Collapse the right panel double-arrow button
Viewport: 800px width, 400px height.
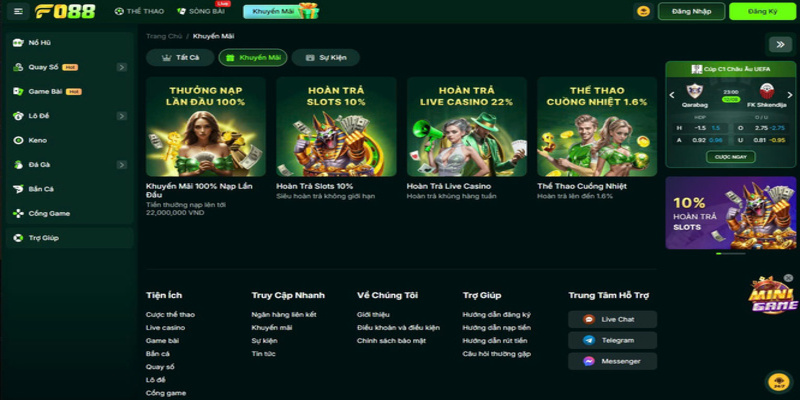click(780, 44)
